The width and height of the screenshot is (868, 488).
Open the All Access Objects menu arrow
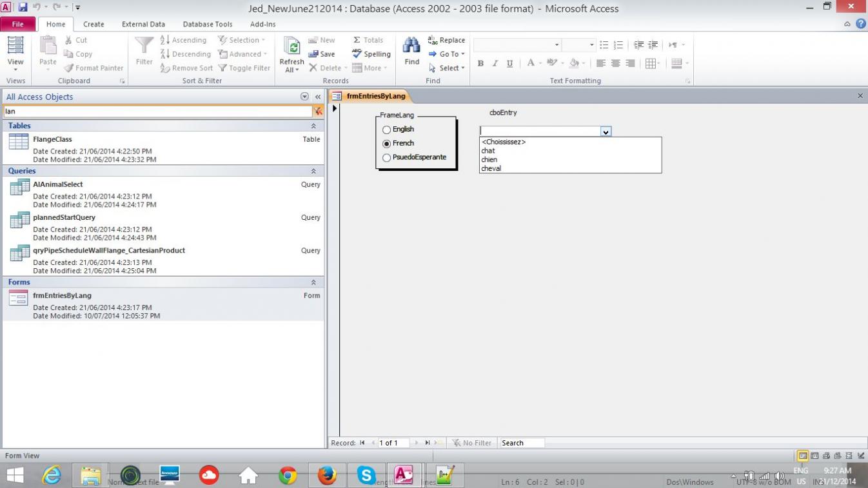coord(304,97)
